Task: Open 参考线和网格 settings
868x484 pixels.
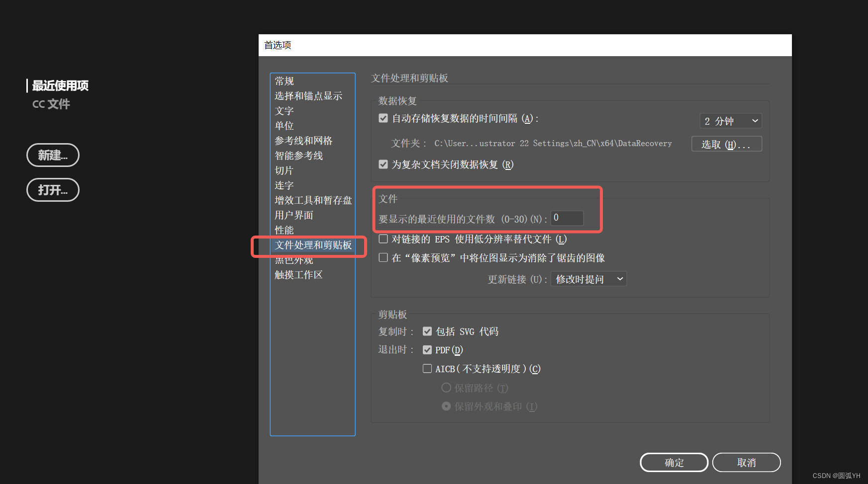Action: coord(303,141)
